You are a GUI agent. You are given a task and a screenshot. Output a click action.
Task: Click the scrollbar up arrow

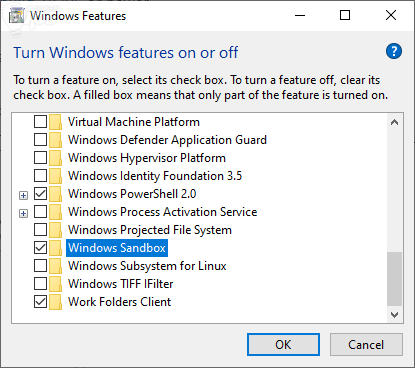[394, 122]
